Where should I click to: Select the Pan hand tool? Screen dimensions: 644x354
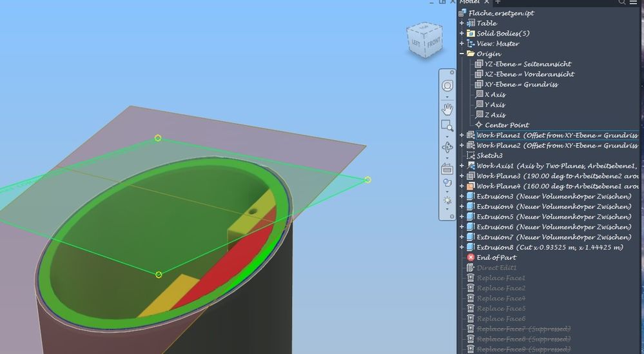(447, 109)
